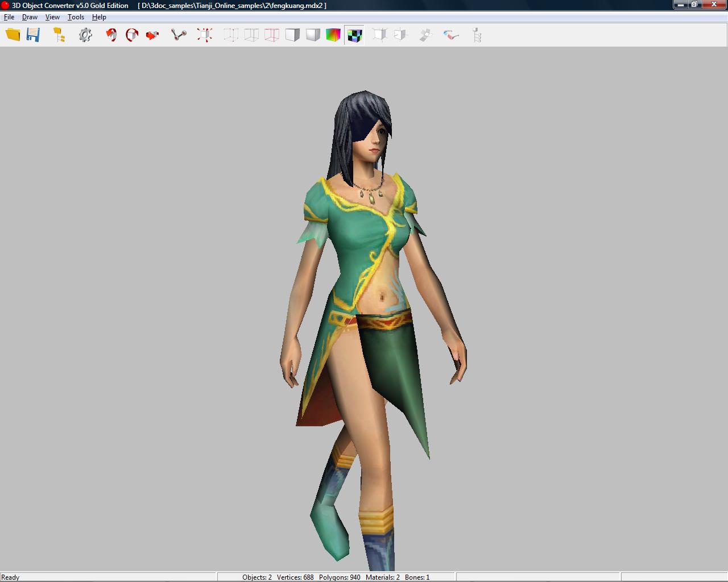728x582 pixels.
Task: Open the Help menu
Action: click(x=99, y=17)
